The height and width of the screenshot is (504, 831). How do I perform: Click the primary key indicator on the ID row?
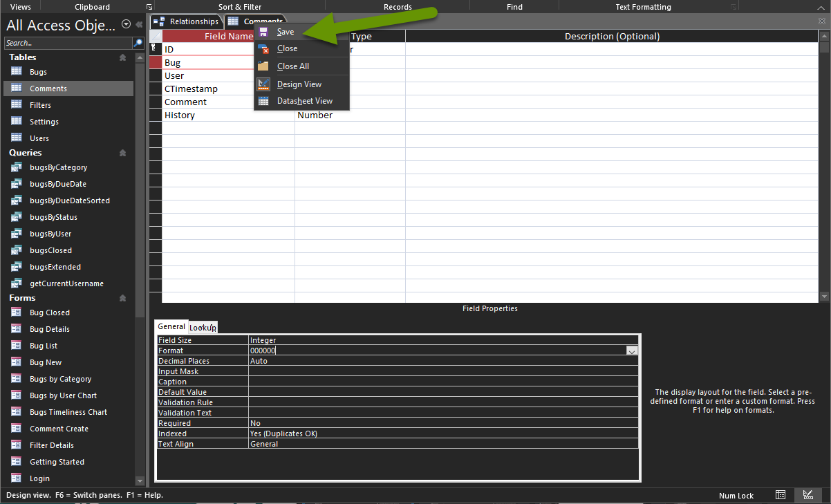[x=155, y=49]
